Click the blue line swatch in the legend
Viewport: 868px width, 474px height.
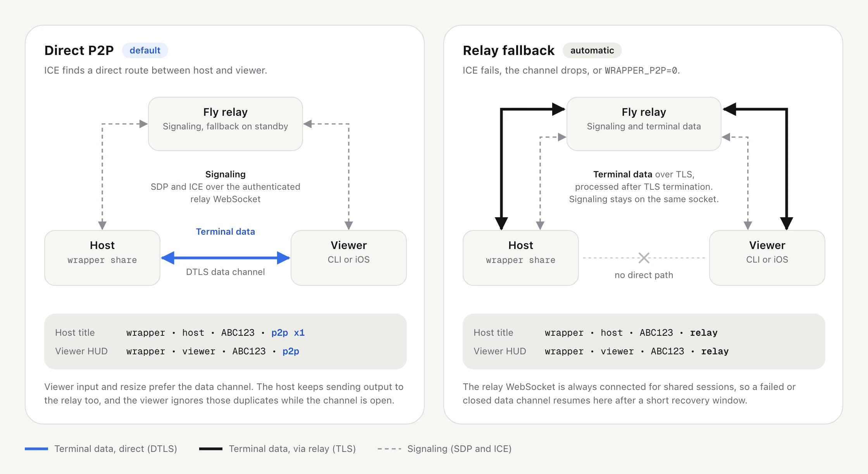point(36,449)
